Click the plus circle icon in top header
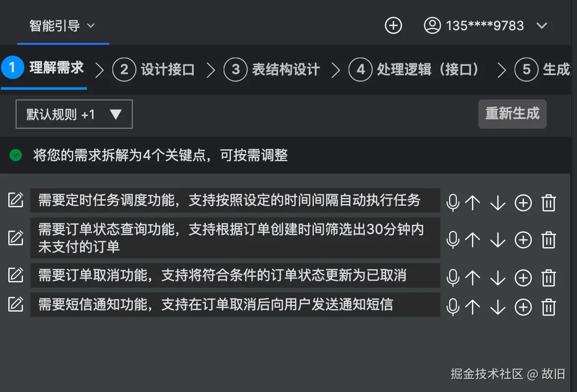This screenshot has width=577, height=392. 393,25
